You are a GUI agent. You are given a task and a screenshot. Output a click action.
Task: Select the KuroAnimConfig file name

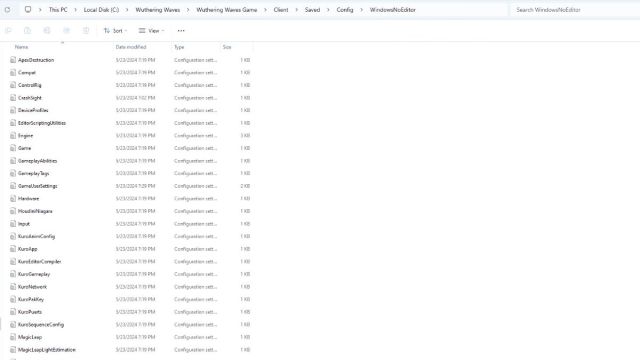point(36,236)
